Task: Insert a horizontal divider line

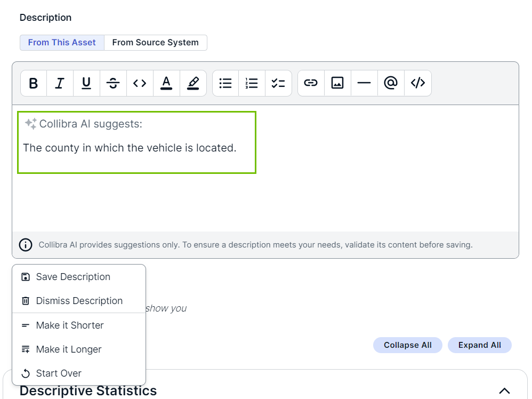Action: tap(364, 83)
